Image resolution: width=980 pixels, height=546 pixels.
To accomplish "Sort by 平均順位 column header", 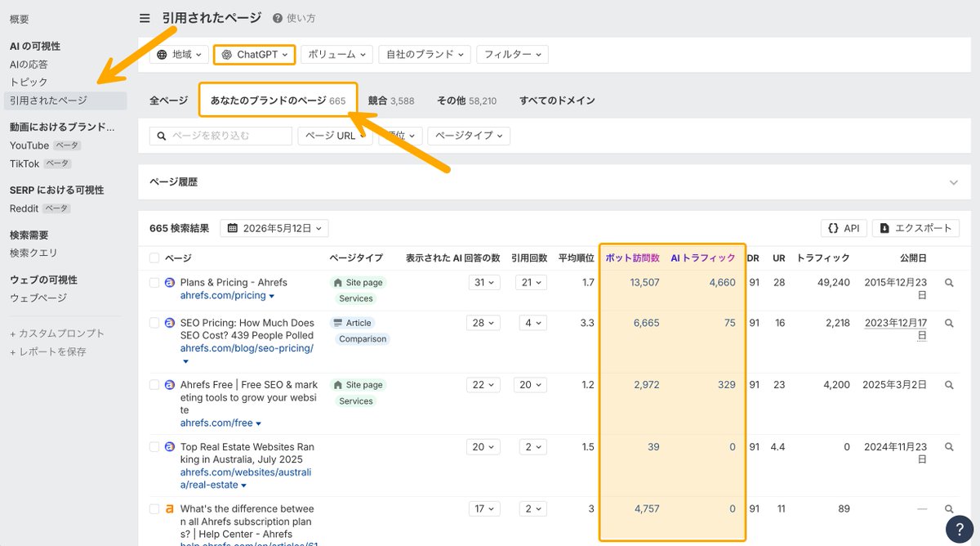I will [577, 258].
